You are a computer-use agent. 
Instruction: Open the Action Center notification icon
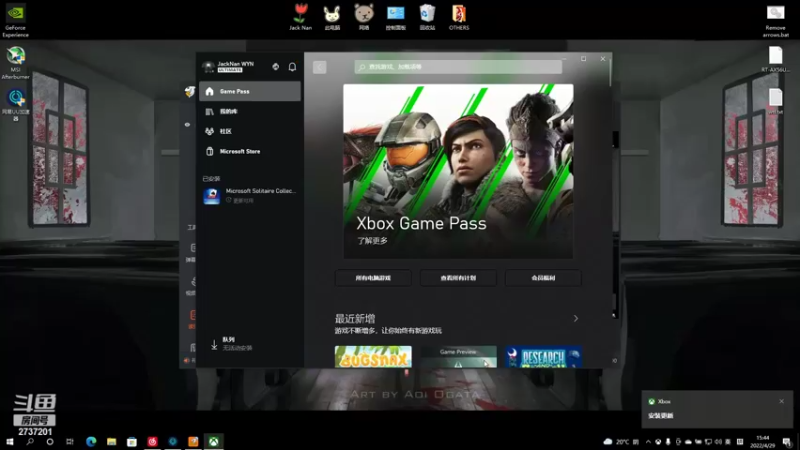click(x=787, y=442)
